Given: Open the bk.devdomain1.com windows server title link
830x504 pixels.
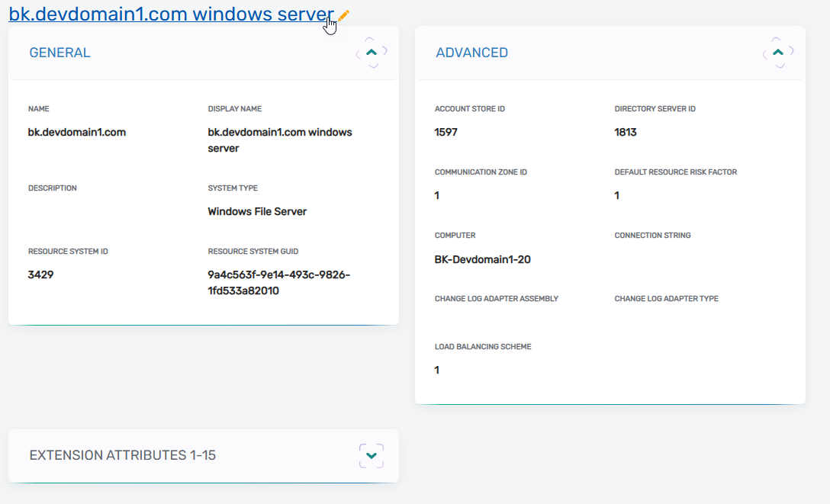Looking at the screenshot, I should point(171,14).
